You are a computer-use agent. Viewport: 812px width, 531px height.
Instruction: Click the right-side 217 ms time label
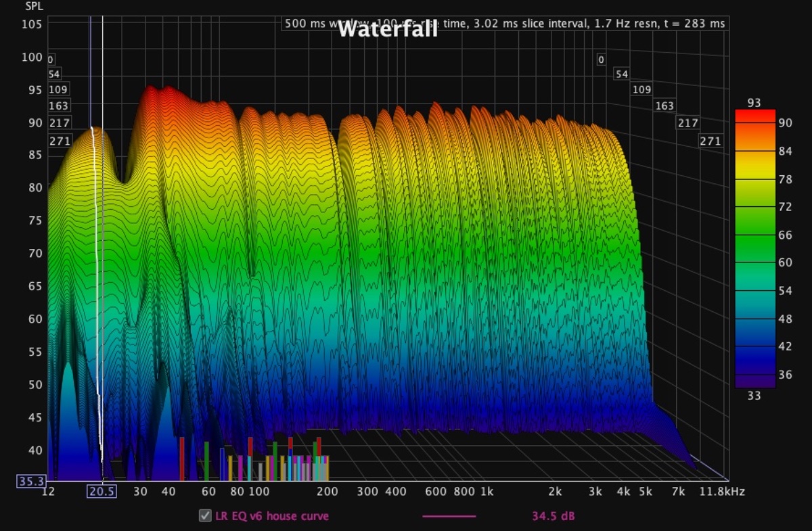687,123
